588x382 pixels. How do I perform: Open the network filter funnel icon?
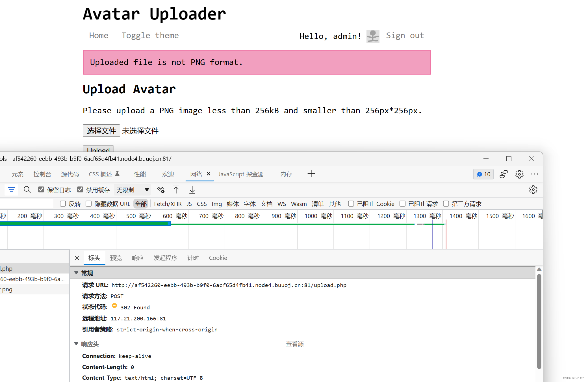[x=12, y=190]
